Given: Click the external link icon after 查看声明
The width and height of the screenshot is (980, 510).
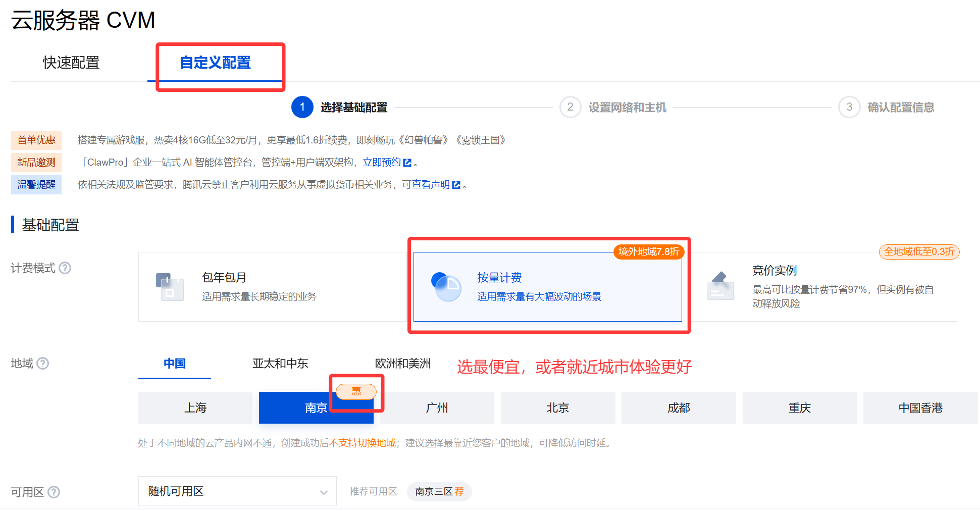Looking at the screenshot, I should (x=456, y=185).
